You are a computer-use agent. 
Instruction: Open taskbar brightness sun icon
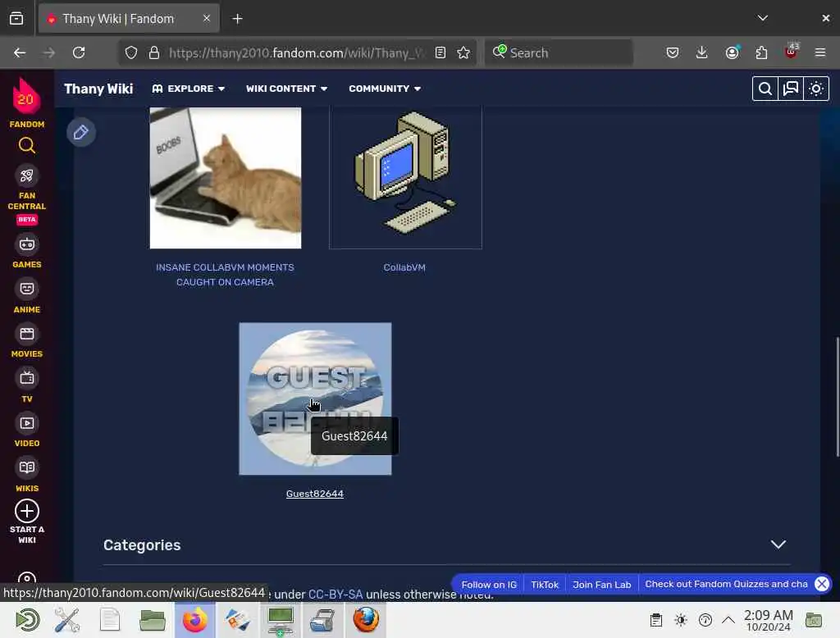[x=681, y=620]
